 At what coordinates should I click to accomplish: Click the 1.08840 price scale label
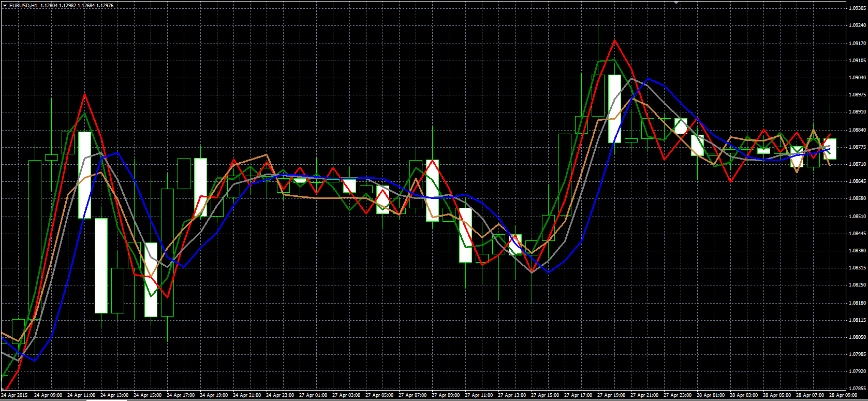click(857, 130)
